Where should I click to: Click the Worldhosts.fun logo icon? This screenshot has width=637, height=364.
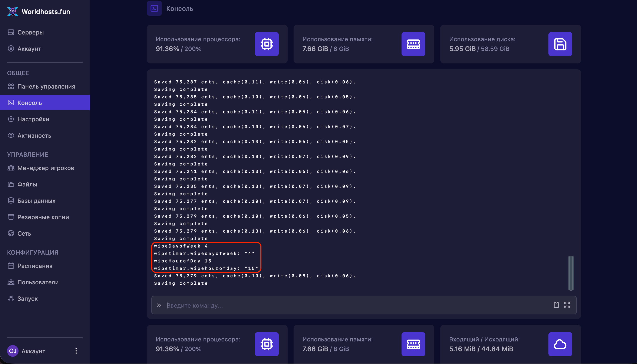coord(13,11)
